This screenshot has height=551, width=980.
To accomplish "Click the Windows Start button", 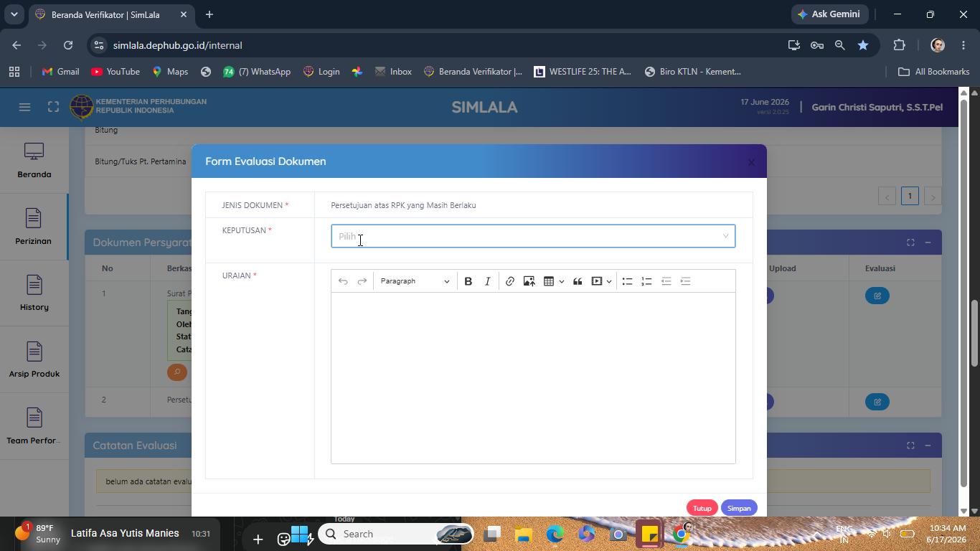I will pyautogui.click(x=300, y=534).
